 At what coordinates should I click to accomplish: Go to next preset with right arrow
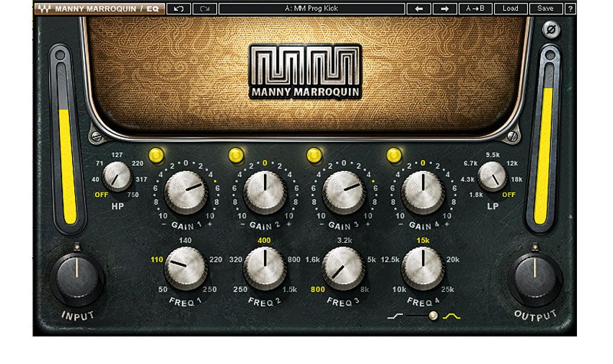(444, 9)
